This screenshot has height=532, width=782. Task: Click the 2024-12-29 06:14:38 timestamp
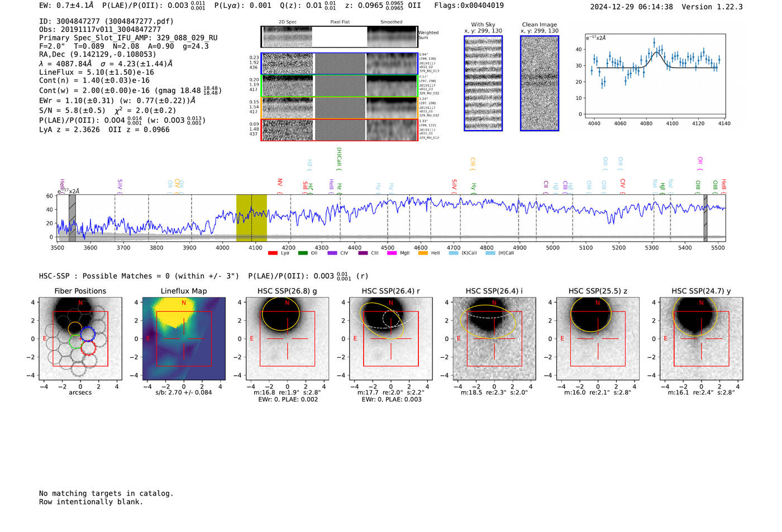(x=631, y=7)
